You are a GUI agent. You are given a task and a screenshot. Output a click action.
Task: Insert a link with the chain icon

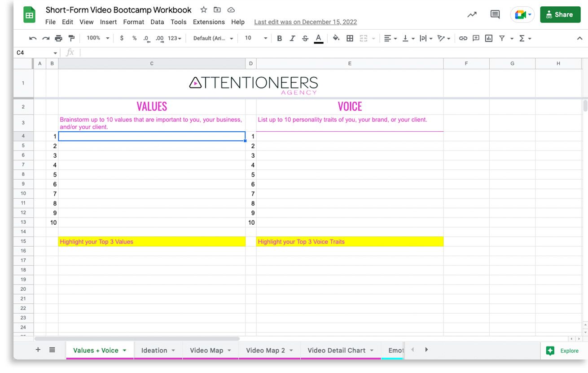[x=463, y=39]
